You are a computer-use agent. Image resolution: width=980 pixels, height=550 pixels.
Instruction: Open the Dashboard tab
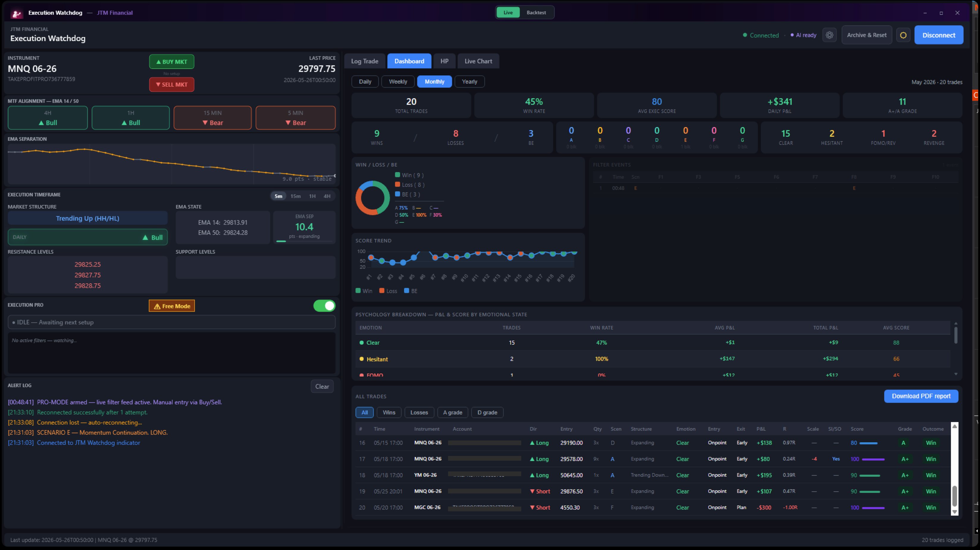[409, 61]
